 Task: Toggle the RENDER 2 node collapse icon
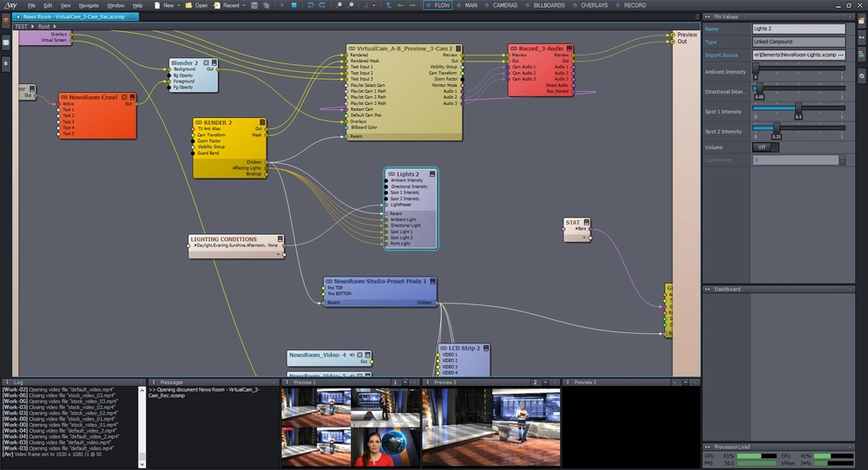click(262, 122)
